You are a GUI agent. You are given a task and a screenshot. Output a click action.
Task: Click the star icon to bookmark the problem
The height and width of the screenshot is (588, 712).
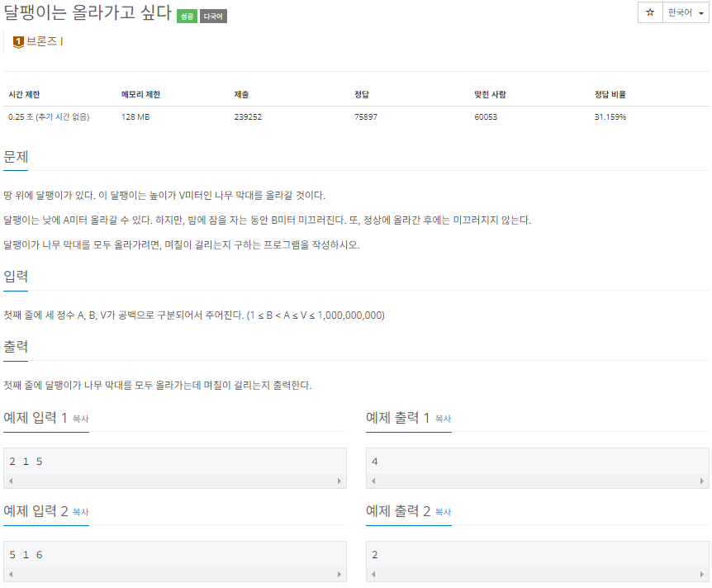click(x=650, y=13)
